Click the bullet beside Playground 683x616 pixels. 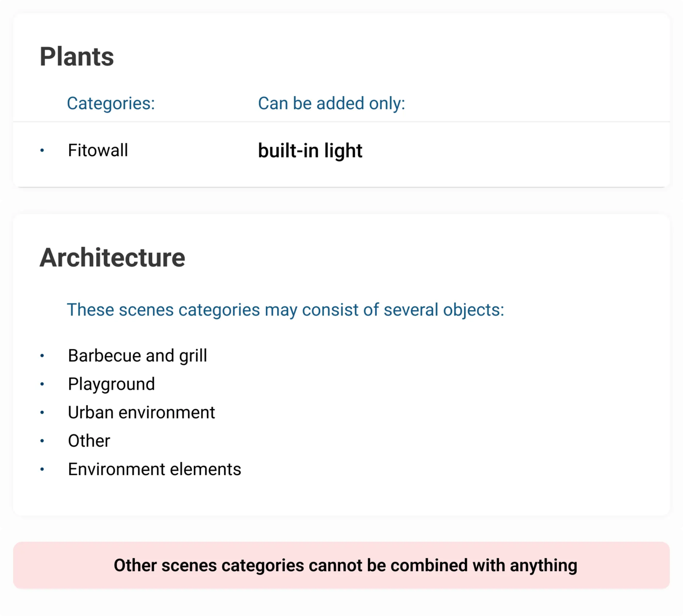pos(42,384)
